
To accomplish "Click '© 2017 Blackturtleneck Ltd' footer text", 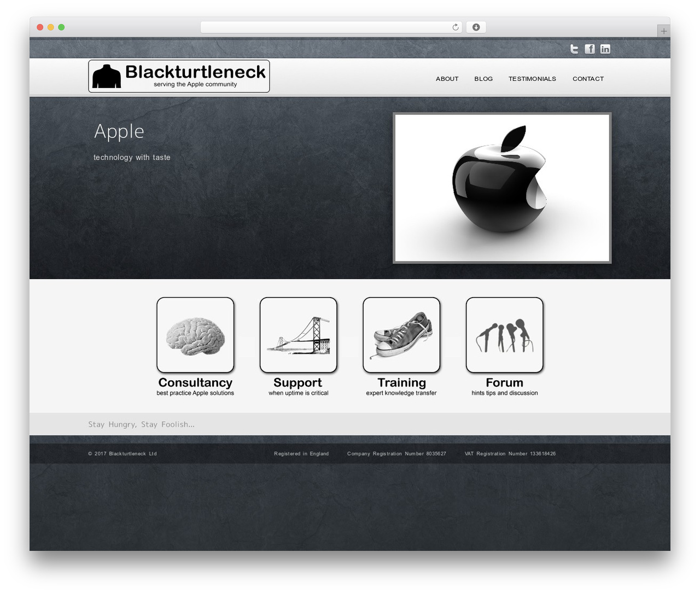I will [x=122, y=454].
